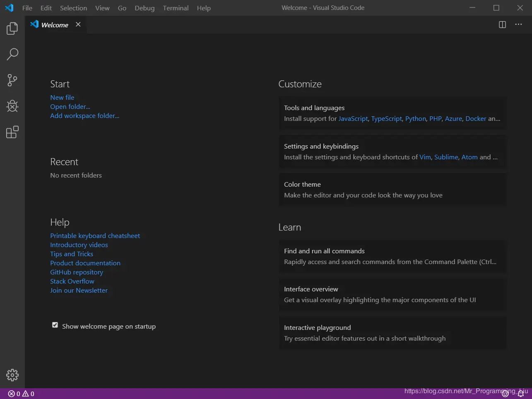Click Add workspace folder... link
Screen dimensions: 532x399
84,115
